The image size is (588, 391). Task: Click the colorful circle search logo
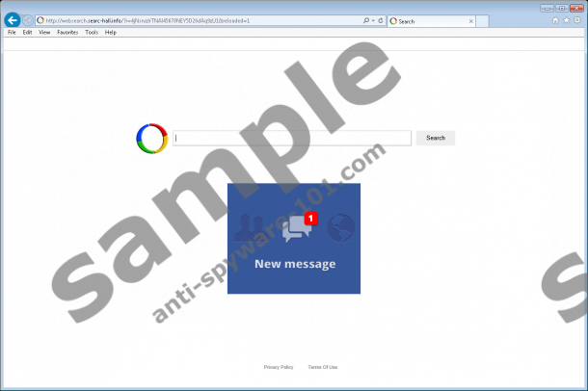pos(151,138)
